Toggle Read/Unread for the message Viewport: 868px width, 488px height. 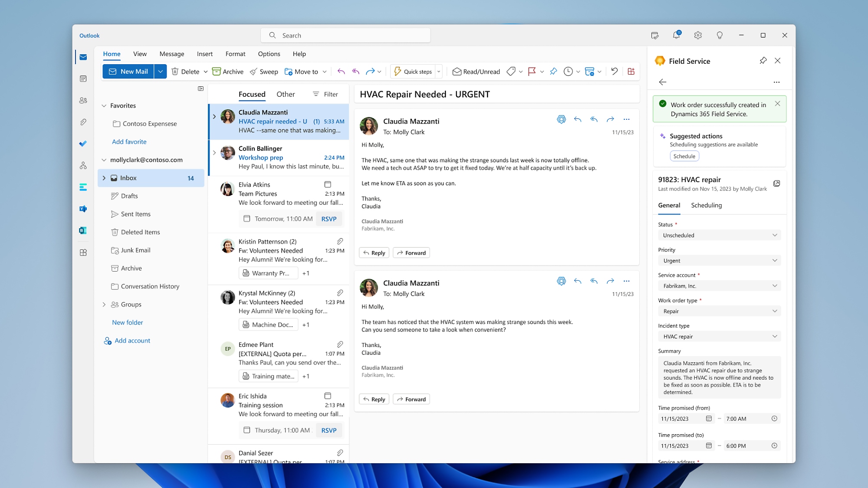click(476, 72)
